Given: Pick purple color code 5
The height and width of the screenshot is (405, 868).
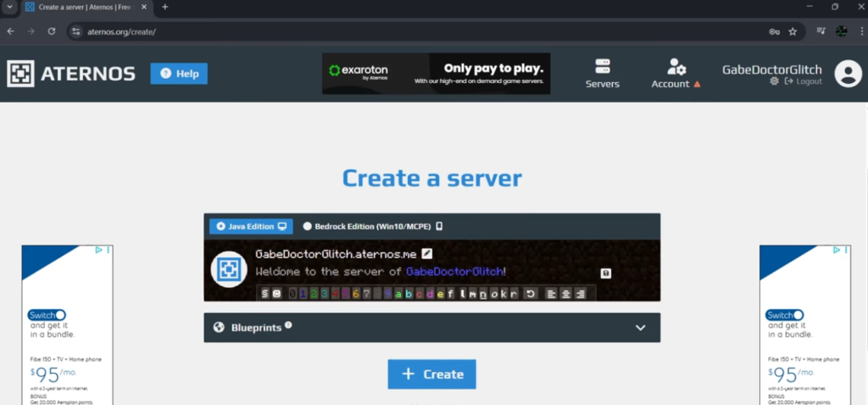Looking at the screenshot, I should [x=346, y=294].
